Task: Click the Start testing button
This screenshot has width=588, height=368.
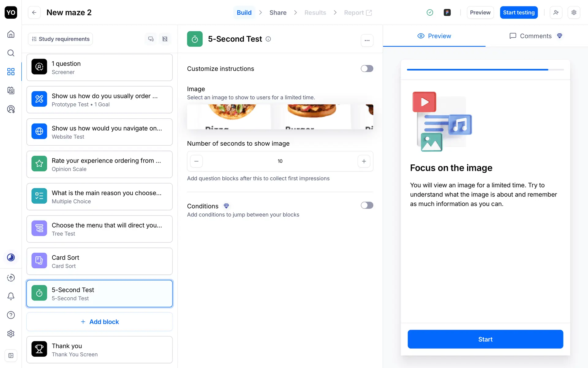Action: [518, 13]
